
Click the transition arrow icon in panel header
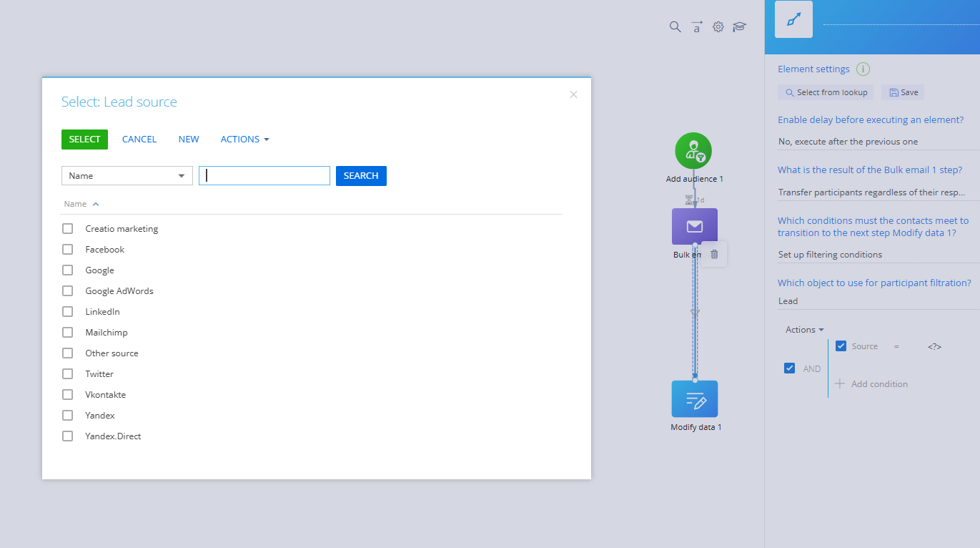click(793, 19)
